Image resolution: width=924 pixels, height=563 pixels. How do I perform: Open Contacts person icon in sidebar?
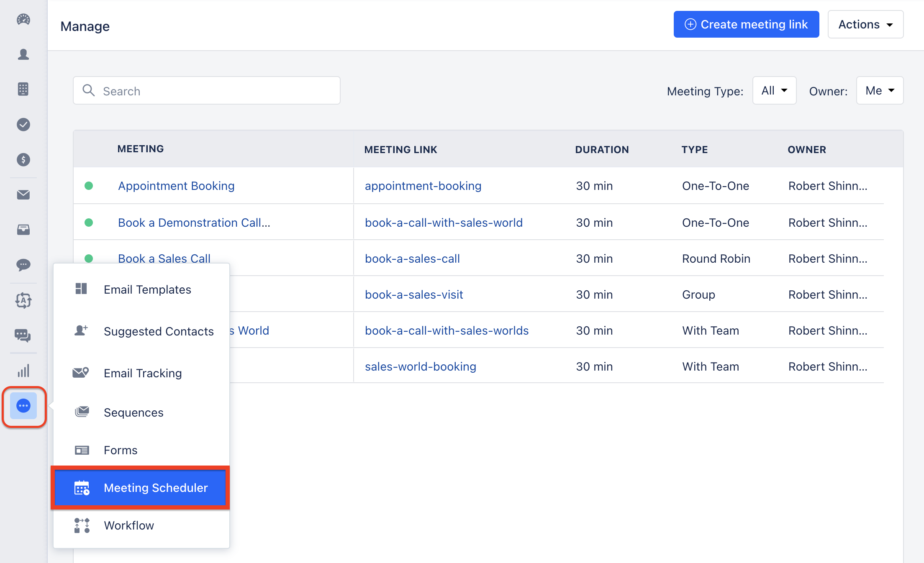click(x=23, y=54)
